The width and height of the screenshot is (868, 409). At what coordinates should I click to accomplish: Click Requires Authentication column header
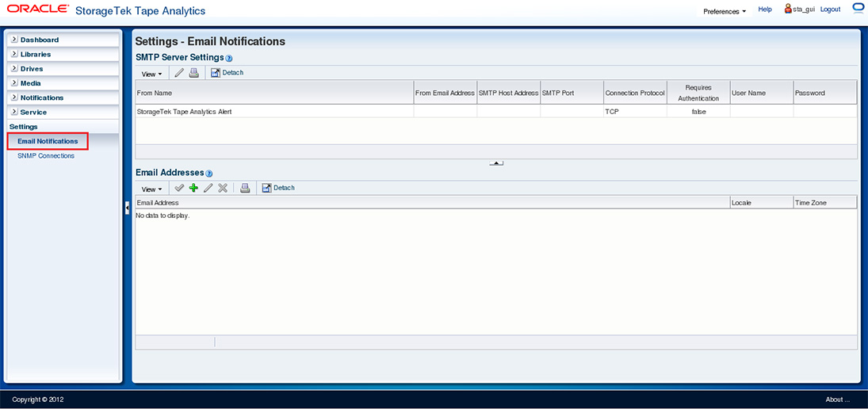pos(698,93)
